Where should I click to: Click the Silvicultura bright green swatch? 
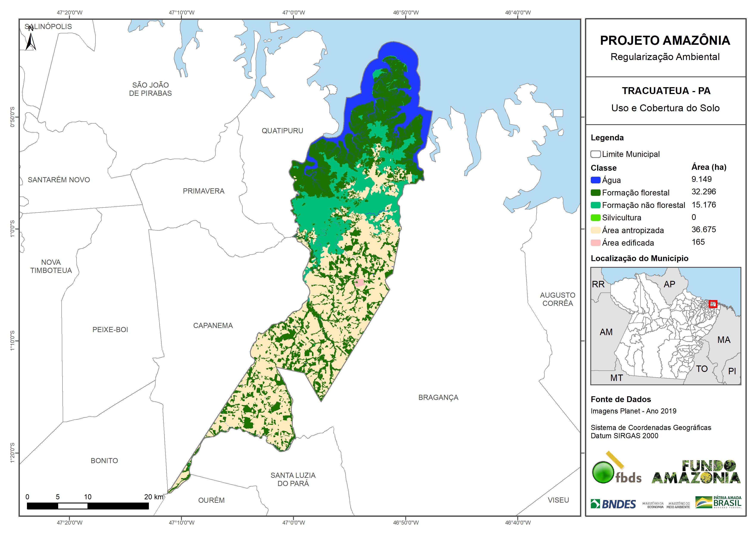[595, 217]
